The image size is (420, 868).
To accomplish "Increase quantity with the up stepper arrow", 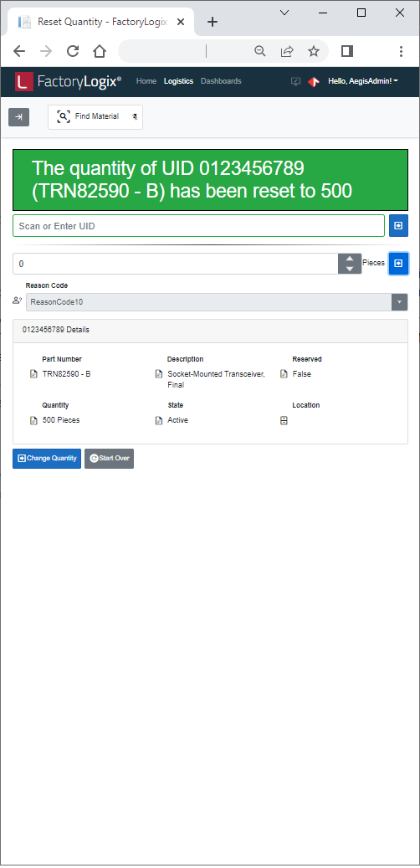I will click(350, 259).
